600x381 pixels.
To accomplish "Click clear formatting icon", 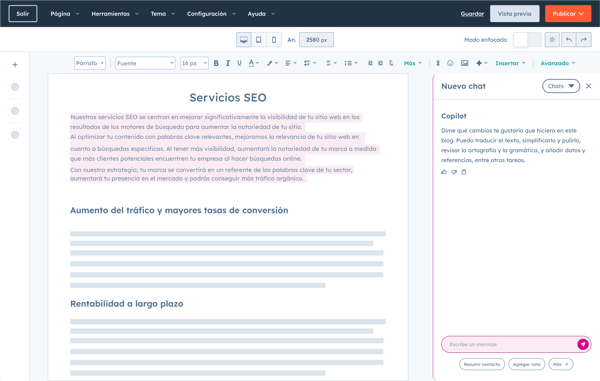I will click(x=391, y=63).
